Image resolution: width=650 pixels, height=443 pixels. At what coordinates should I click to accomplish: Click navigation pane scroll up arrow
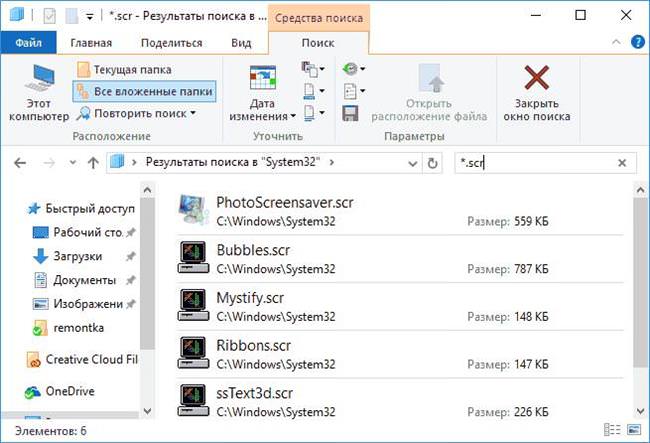(x=147, y=190)
